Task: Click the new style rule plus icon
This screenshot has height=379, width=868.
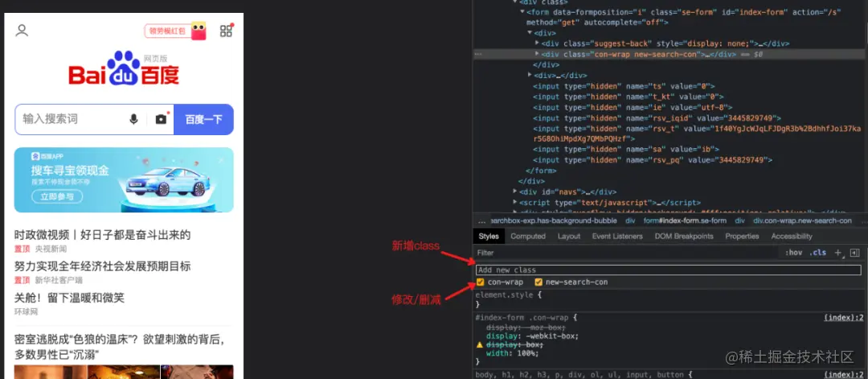Action: [x=837, y=253]
